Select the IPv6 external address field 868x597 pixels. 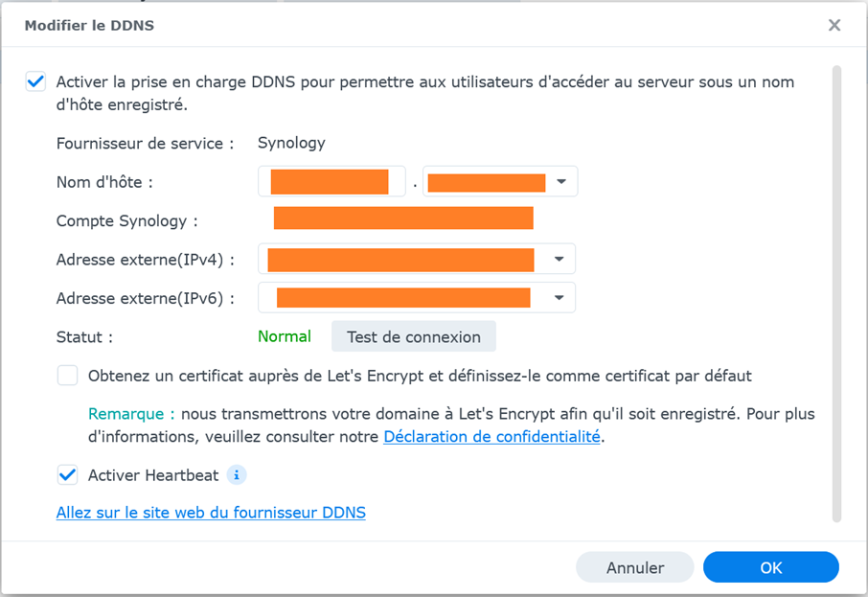(x=417, y=298)
